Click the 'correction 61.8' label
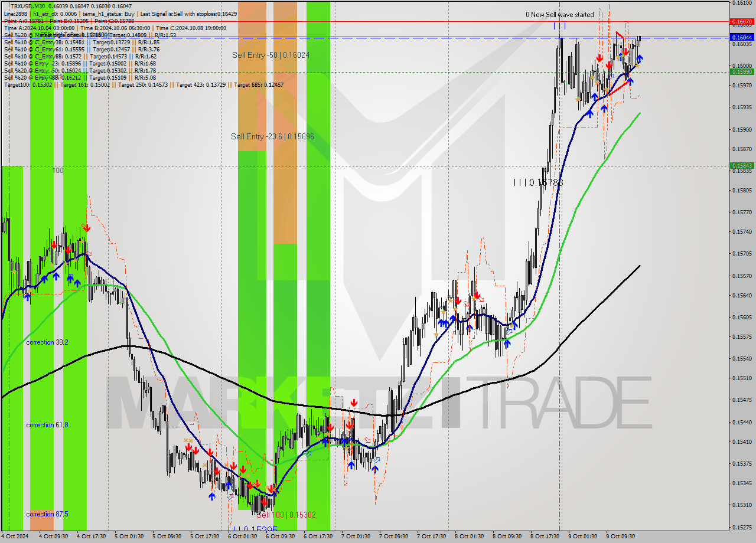 point(47,425)
